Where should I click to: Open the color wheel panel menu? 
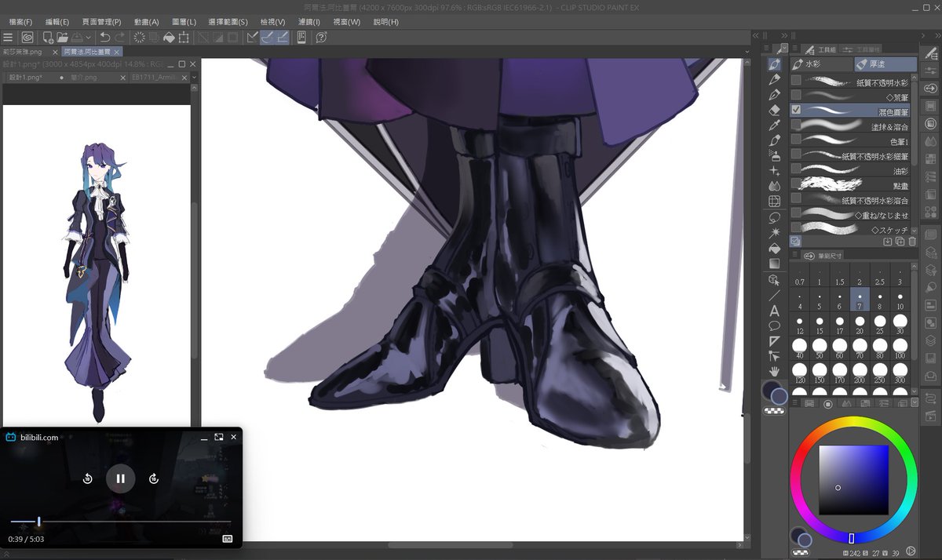pyautogui.click(x=795, y=403)
